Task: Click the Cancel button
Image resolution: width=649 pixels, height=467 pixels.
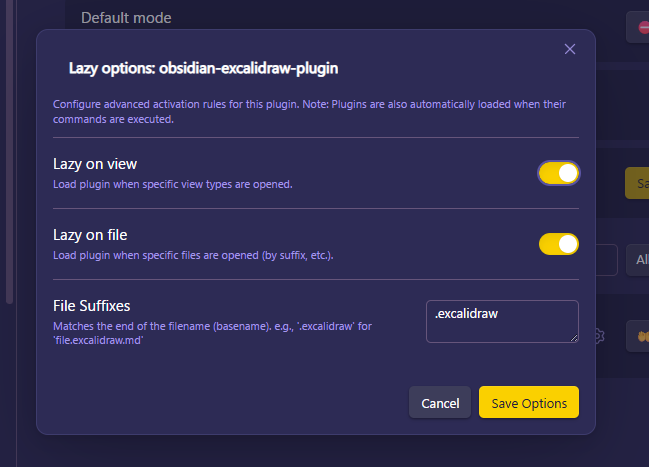Action: [440, 402]
